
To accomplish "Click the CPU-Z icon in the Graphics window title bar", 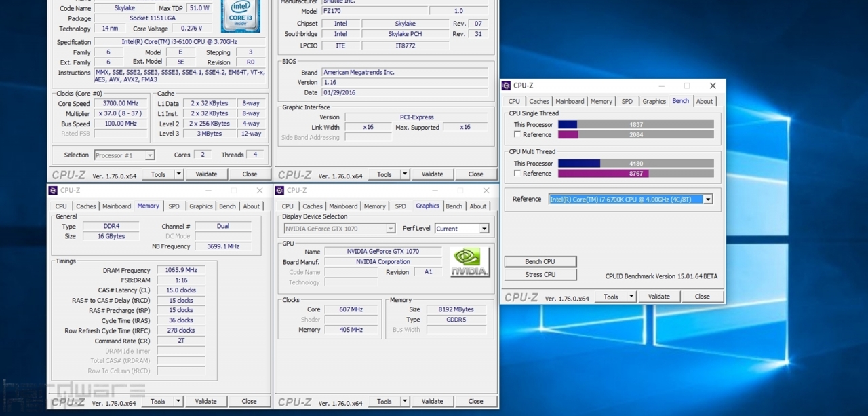I will pos(280,191).
